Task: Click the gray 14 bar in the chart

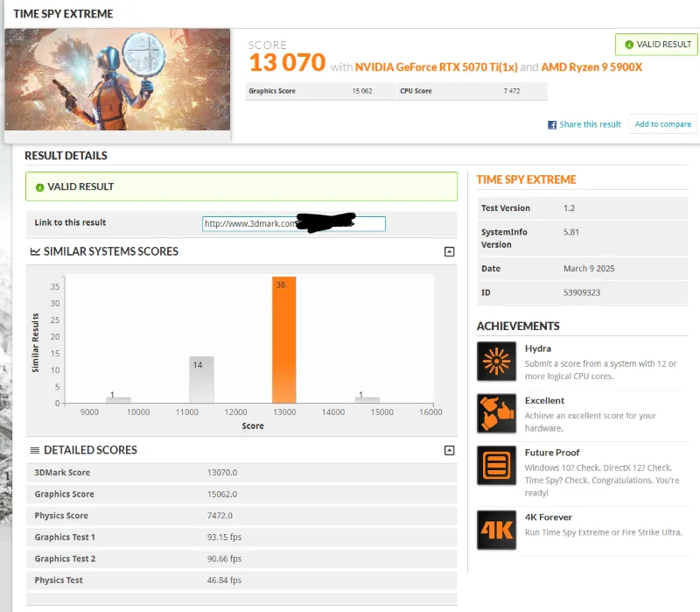Action: (201, 380)
